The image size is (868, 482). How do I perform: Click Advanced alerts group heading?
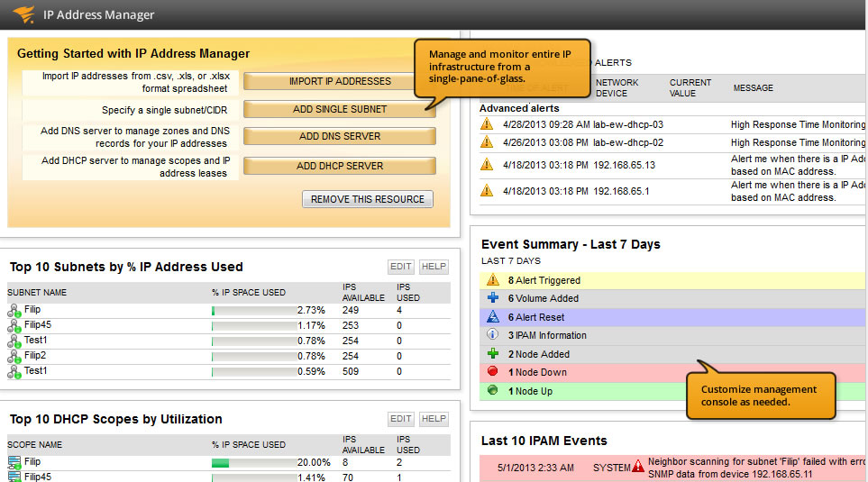point(519,108)
